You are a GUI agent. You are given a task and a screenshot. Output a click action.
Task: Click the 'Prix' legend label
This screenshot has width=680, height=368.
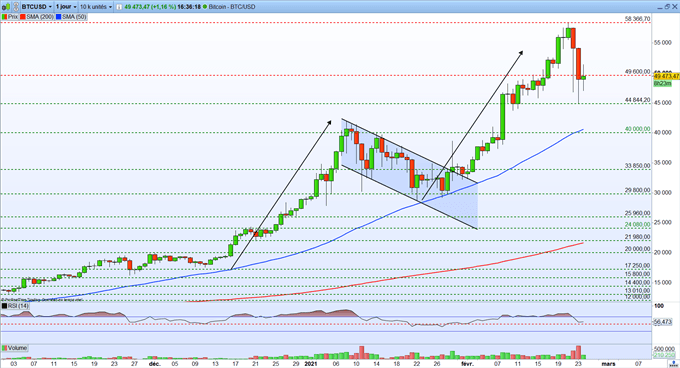tap(13, 17)
